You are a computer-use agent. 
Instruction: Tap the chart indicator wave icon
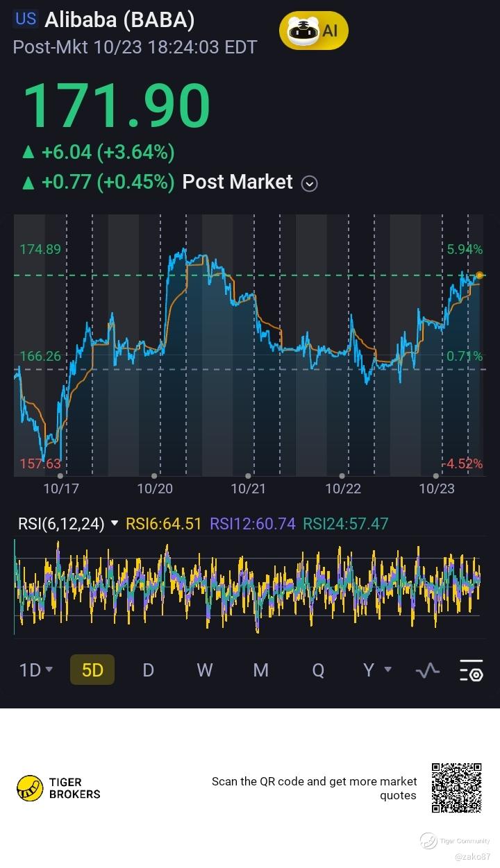[x=427, y=670]
